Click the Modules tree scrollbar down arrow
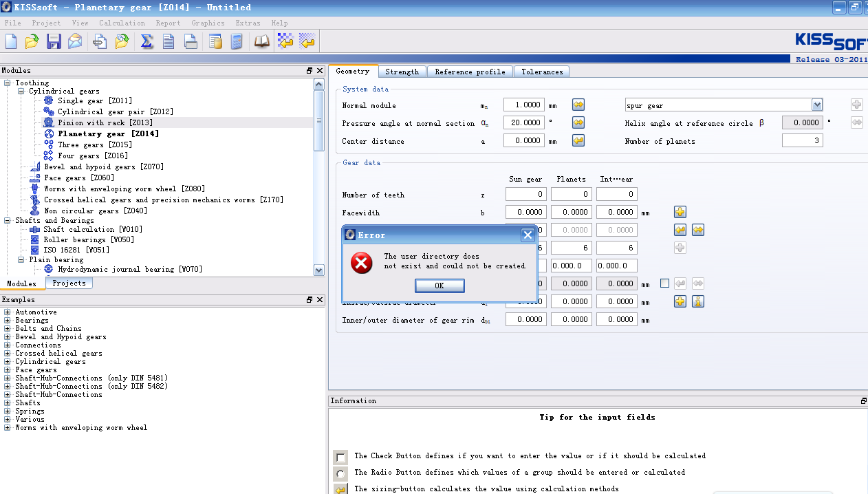This screenshot has height=494, width=868. (x=318, y=270)
